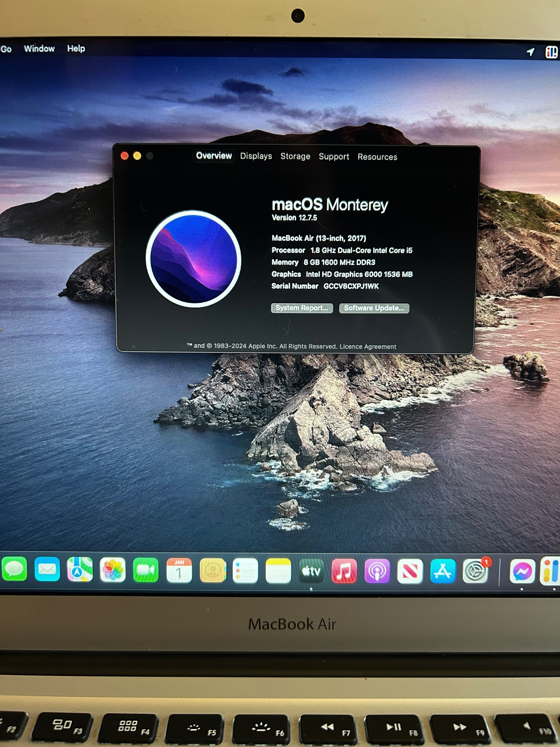Click the System Report button
The image size is (560, 747).
click(302, 308)
